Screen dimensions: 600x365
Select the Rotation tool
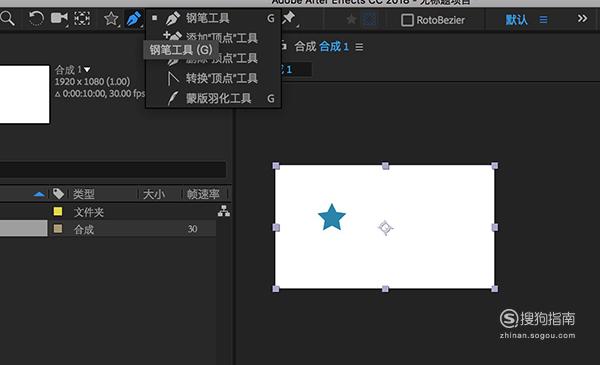pos(36,18)
